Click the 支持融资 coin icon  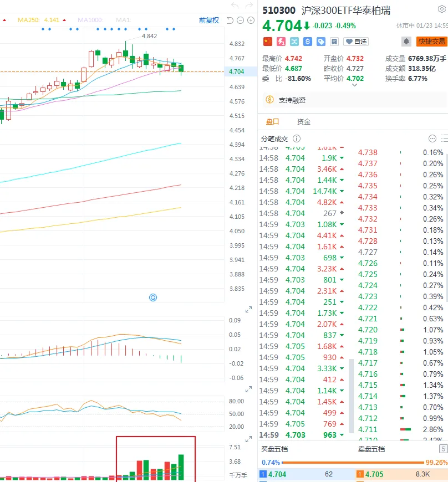[269, 100]
